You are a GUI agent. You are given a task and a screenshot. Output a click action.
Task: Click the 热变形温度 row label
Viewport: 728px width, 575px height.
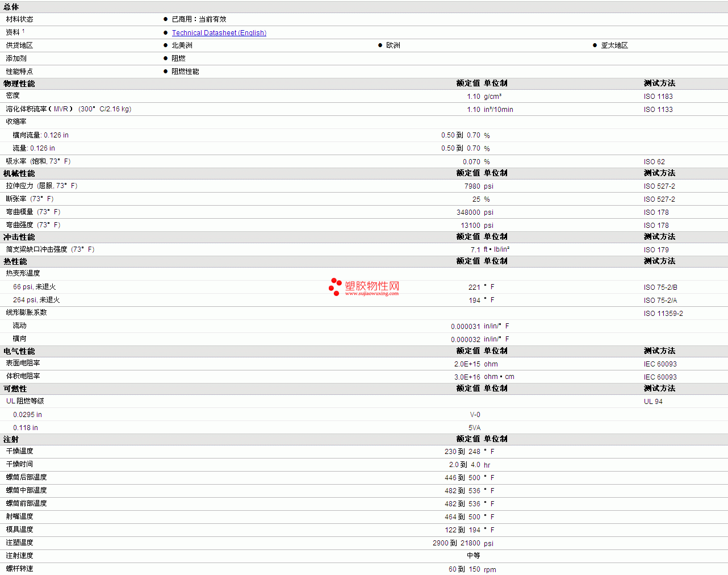point(23,273)
